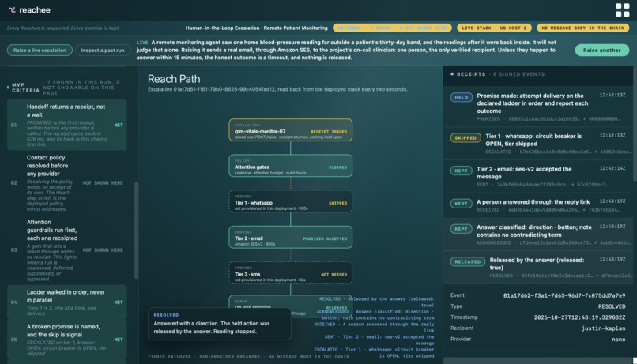The image size is (637, 364).
Task: Click KEPT badge on person answered receipt
Action: [x=461, y=204]
